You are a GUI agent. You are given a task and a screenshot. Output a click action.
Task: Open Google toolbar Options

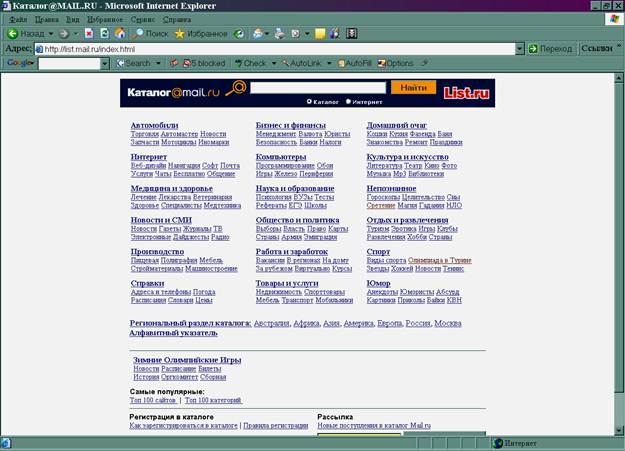tap(395, 63)
